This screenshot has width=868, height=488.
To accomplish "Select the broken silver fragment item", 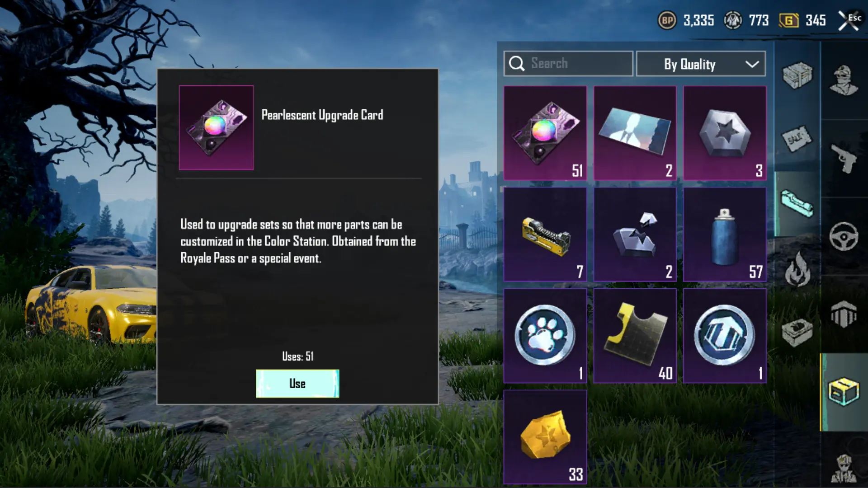I will coord(635,235).
